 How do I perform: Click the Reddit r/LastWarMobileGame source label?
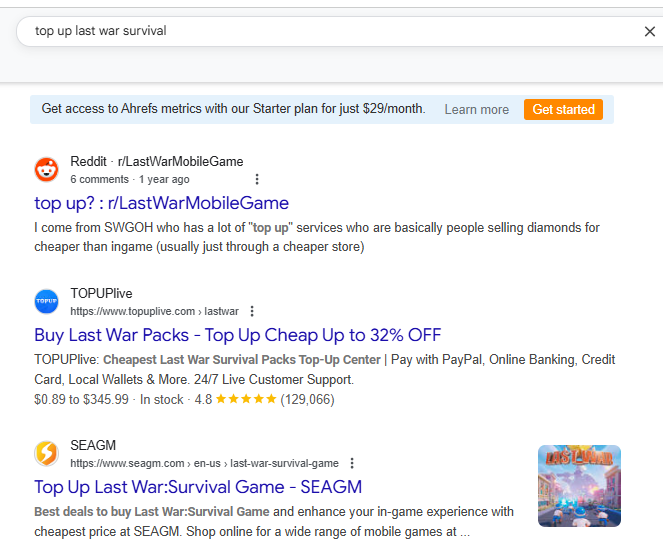pos(157,162)
